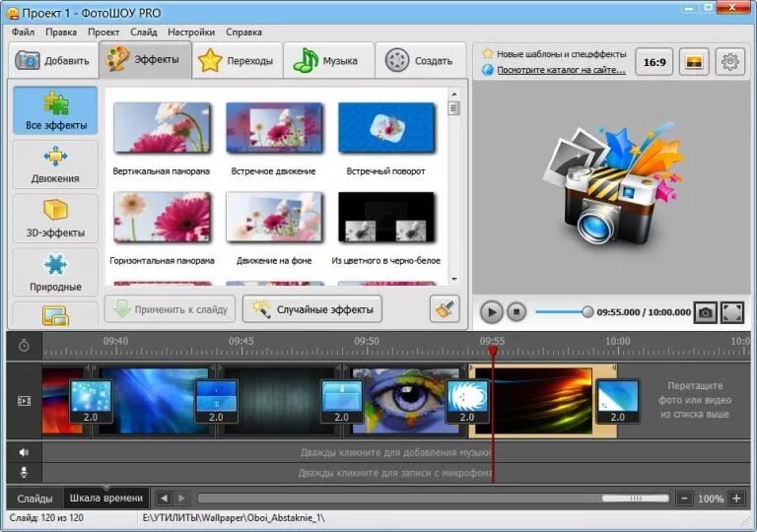Select the blue abstract slide on timeline

click(x=154, y=401)
